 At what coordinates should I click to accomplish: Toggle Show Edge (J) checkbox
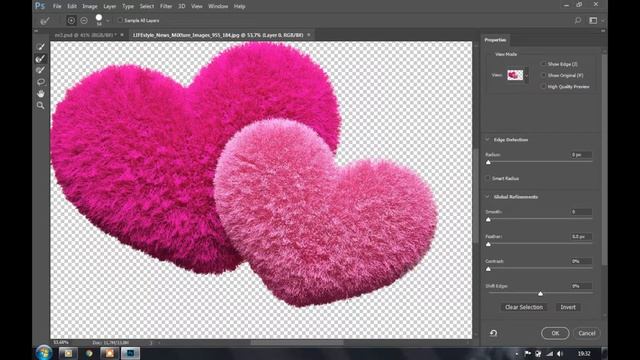click(x=543, y=64)
